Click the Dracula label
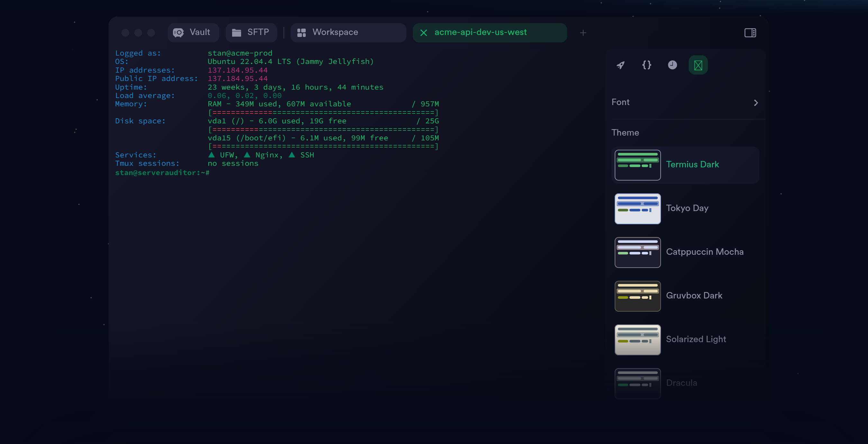This screenshot has height=444, width=868. pyautogui.click(x=681, y=383)
